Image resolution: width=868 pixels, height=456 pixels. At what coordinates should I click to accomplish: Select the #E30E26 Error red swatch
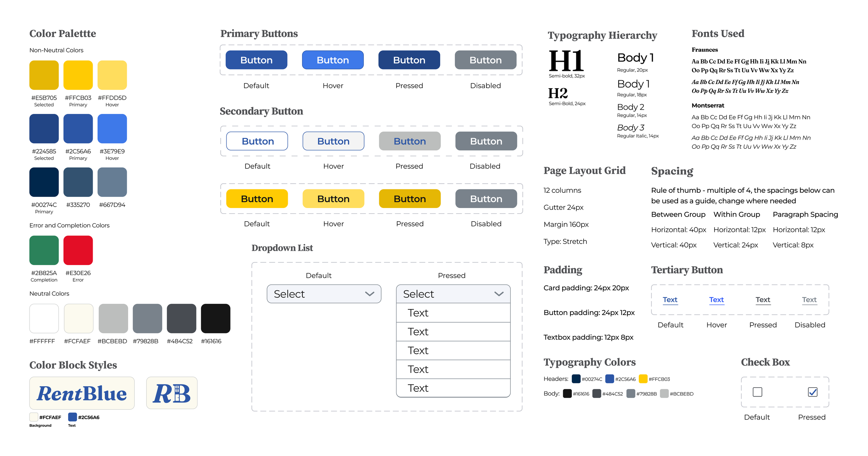[78, 250]
